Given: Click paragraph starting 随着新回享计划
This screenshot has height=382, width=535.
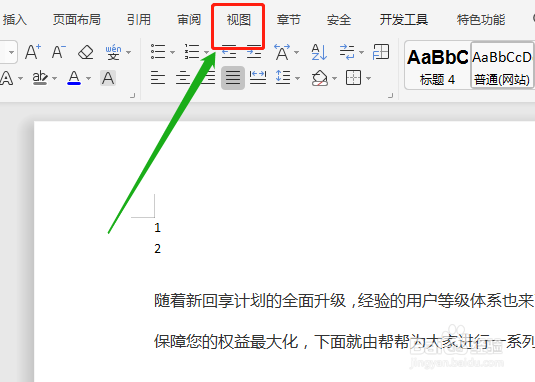Looking at the screenshot, I should pyautogui.click(x=344, y=301).
